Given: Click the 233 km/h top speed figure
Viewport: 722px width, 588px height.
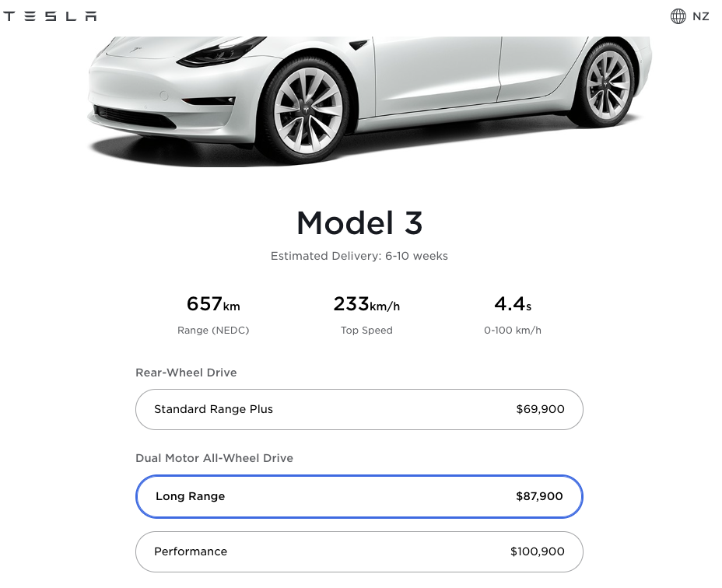Looking at the screenshot, I should (366, 304).
